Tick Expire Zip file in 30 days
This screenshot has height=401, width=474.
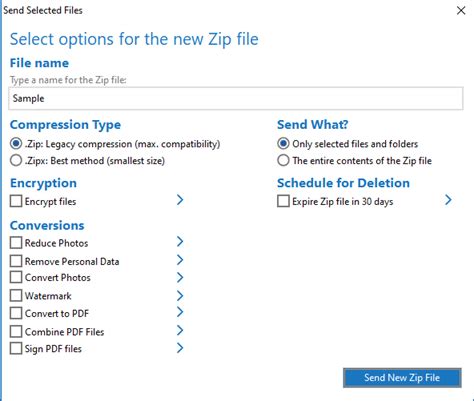point(283,201)
